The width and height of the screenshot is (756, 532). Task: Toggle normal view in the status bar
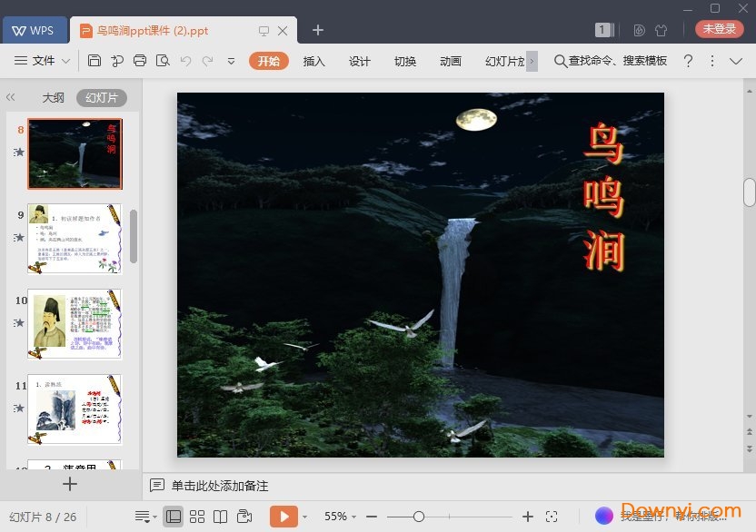click(174, 516)
